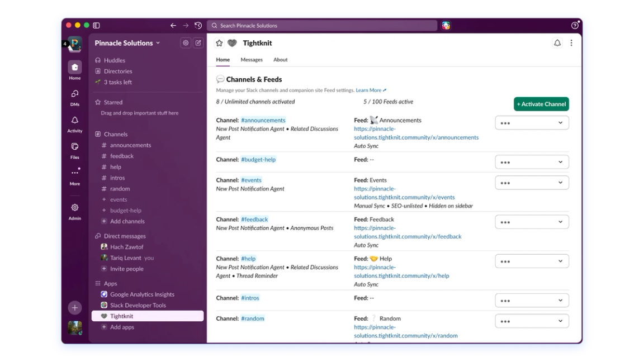This screenshot has width=644, height=362.
Task: Open the #help channel link
Action: 248,259
